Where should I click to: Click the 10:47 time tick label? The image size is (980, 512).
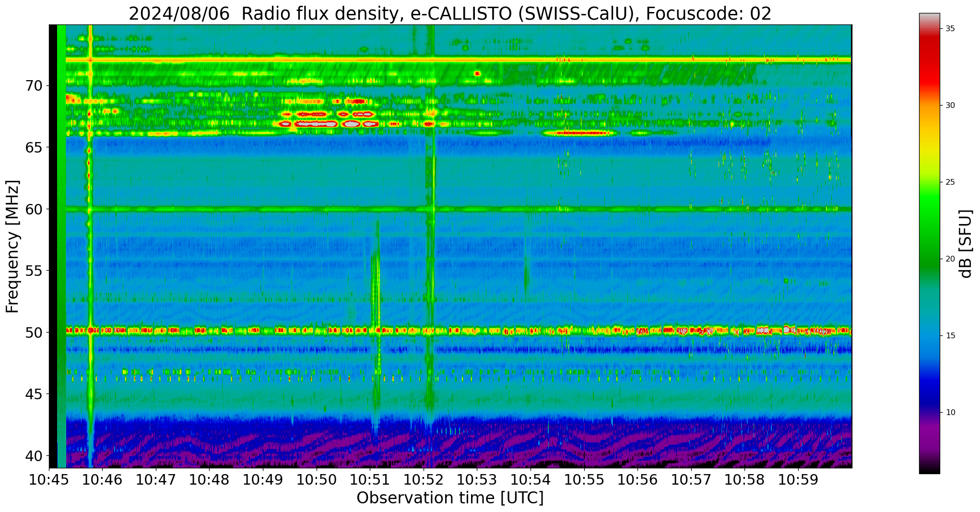click(156, 479)
